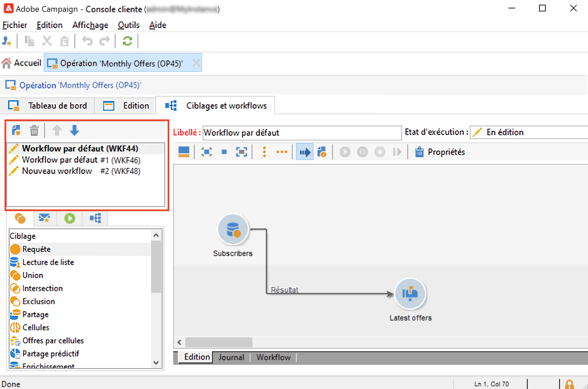Pick the Intersection activity
Screen dimensions: 588x389
[80, 289]
